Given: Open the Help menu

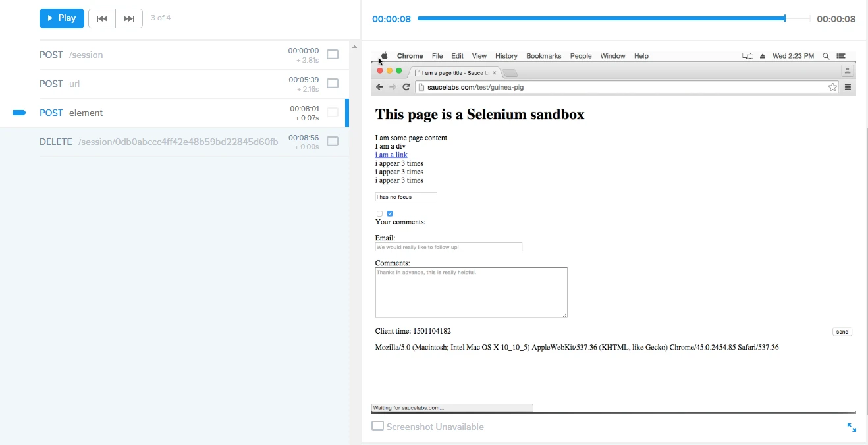Looking at the screenshot, I should point(641,56).
